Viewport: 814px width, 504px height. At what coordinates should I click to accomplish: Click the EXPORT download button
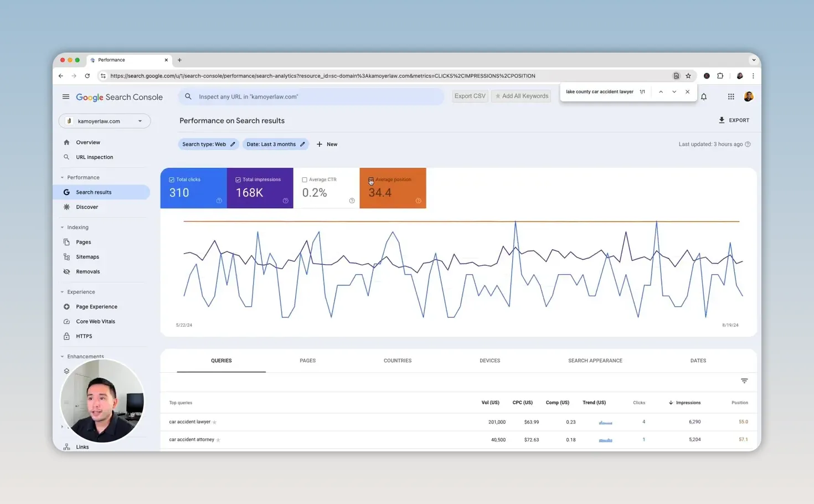pos(734,120)
